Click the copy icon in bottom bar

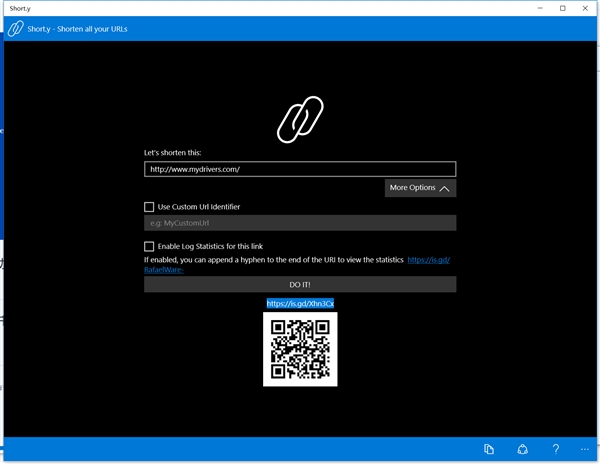(489, 449)
